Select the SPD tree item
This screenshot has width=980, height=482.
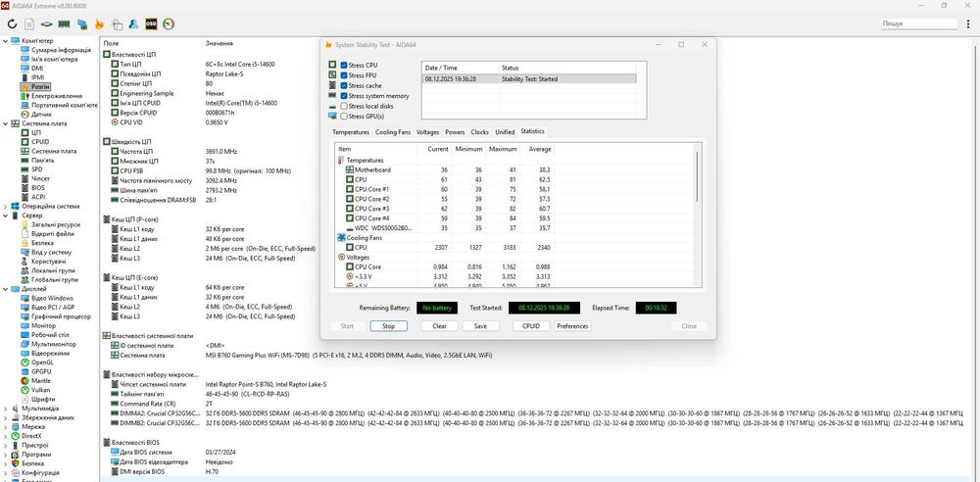click(37, 169)
